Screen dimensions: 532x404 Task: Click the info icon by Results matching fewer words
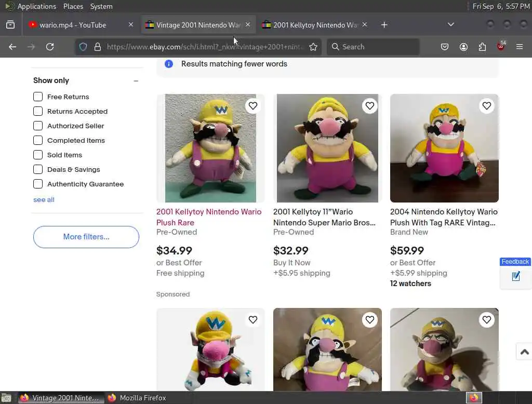click(169, 64)
